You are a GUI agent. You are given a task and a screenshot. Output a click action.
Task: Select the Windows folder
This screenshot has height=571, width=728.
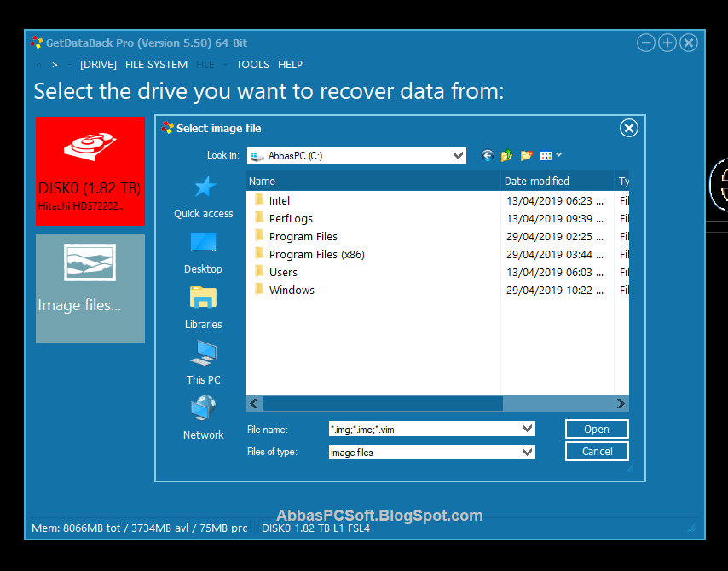(x=284, y=290)
